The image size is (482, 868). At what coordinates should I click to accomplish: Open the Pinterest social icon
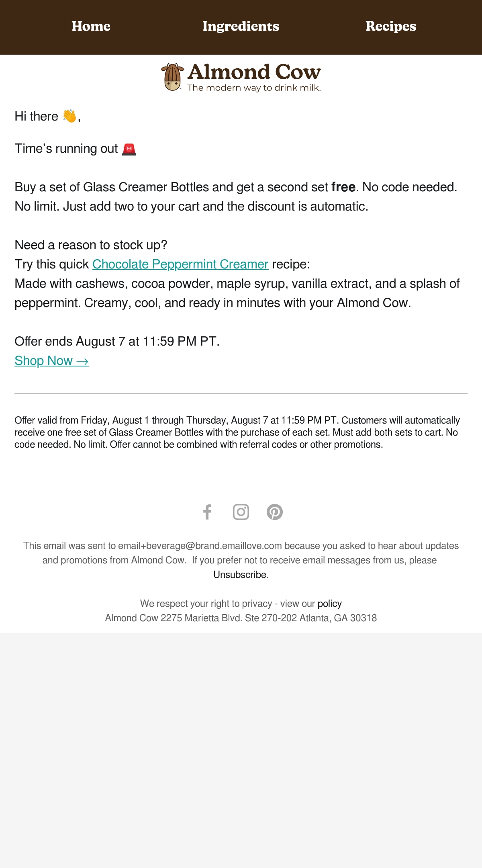(275, 512)
